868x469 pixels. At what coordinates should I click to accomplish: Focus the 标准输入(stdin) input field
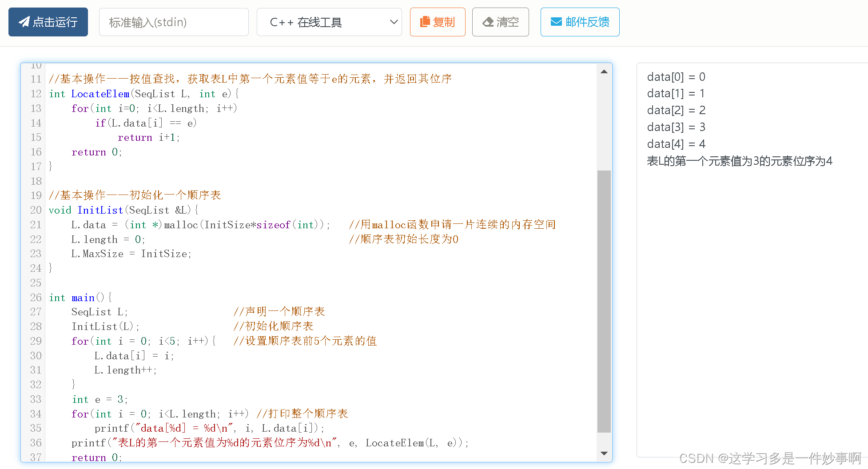point(174,22)
